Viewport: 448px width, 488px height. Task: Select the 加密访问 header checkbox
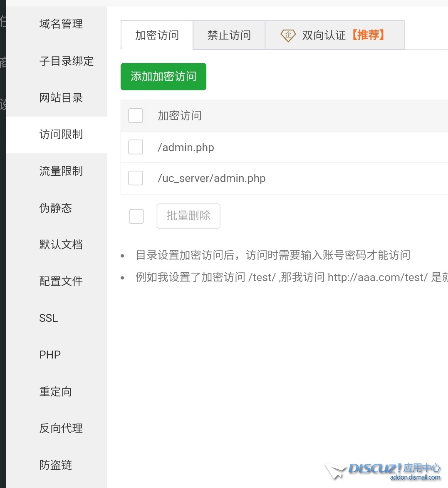pyautogui.click(x=136, y=116)
